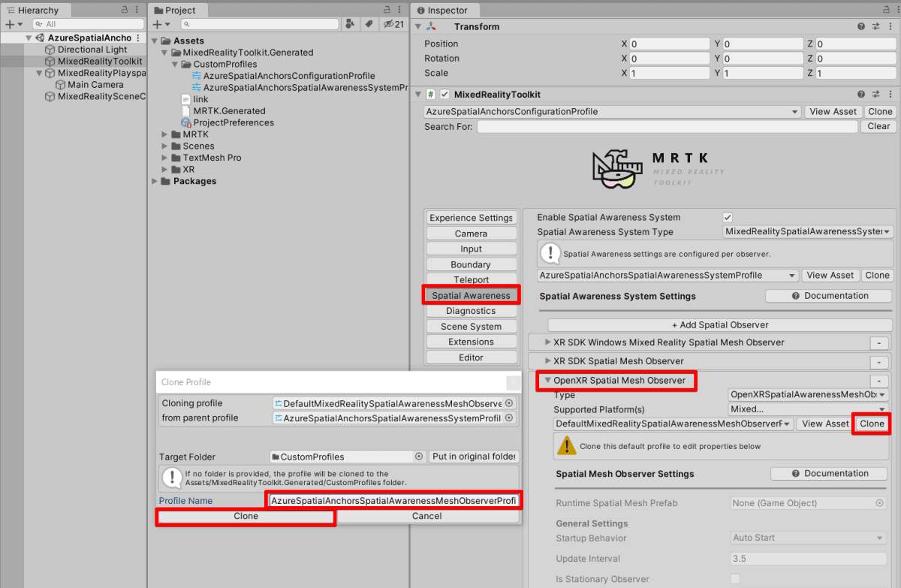Screen dimensions: 901x588
Task: Click Cancel in Clone Profile dialog
Action: (426, 516)
